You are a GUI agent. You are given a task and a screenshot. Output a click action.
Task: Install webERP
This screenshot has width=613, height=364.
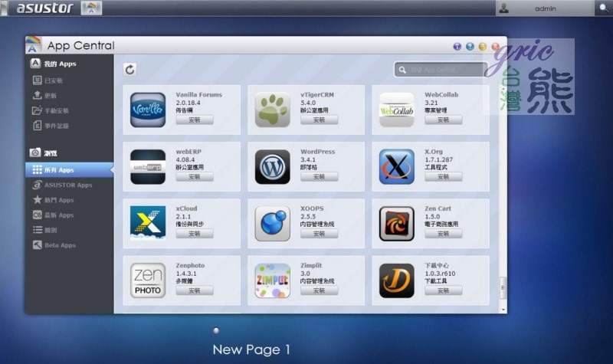coord(195,177)
